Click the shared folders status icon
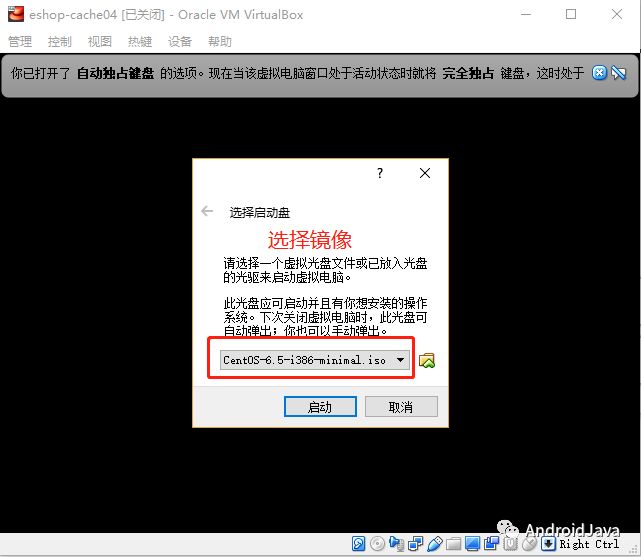Image resolution: width=641 pixels, height=557 pixels. click(453, 544)
